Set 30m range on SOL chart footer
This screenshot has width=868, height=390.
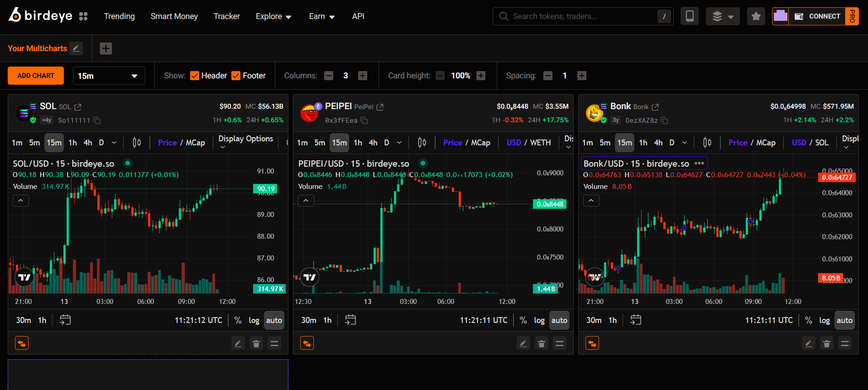(24, 320)
